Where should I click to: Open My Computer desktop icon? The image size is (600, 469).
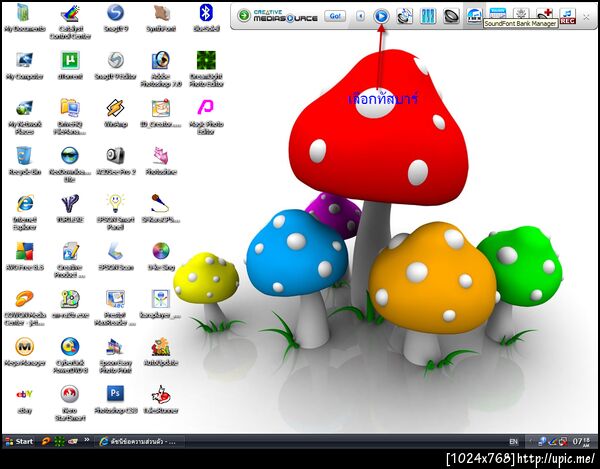[24, 66]
